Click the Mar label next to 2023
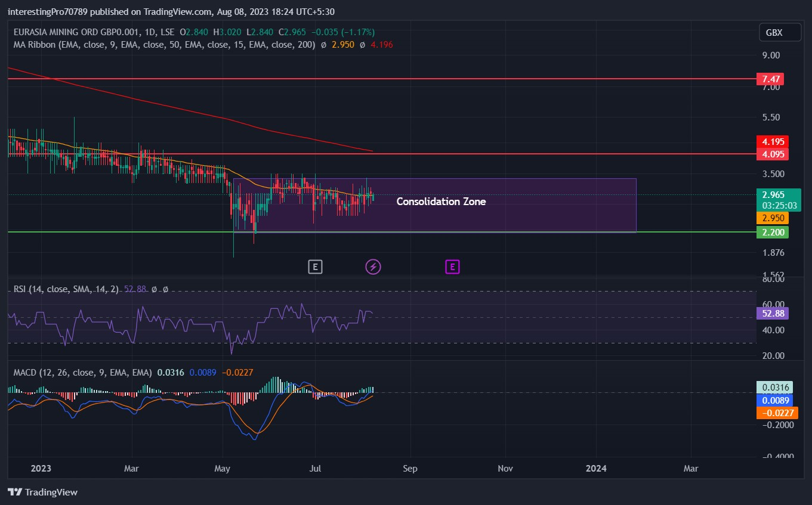This screenshot has height=505, width=812. [x=131, y=469]
